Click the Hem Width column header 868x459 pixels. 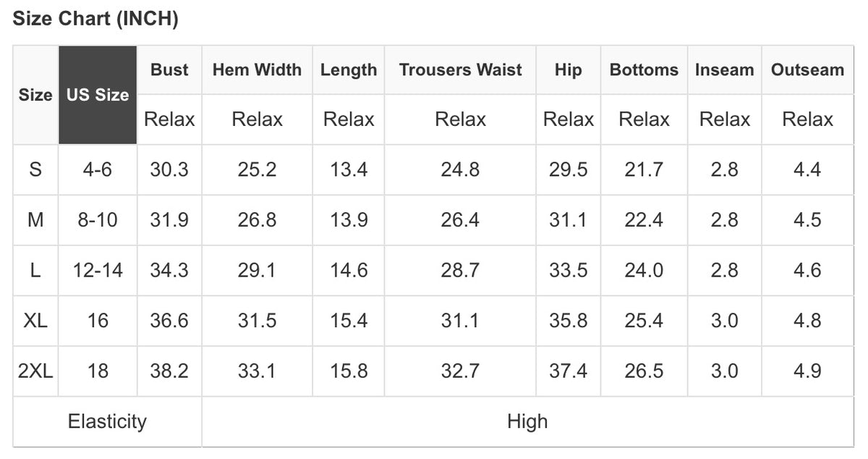tap(257, 70)
